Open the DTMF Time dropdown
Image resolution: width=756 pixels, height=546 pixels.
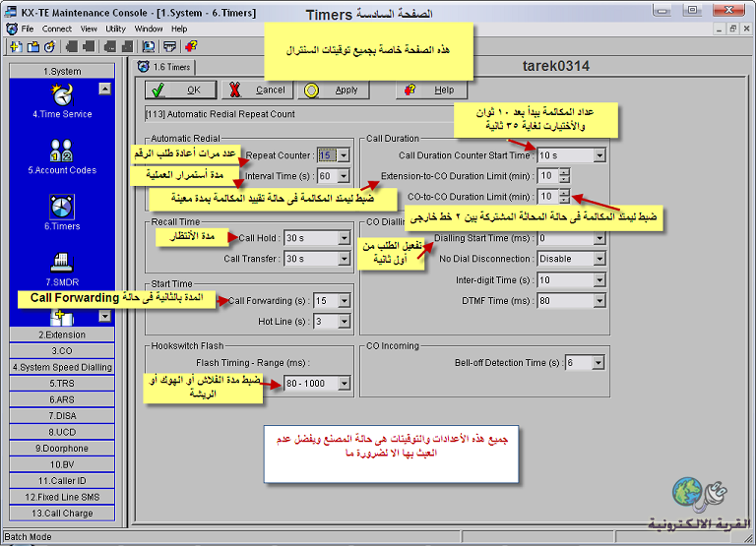tap(599, 301)
